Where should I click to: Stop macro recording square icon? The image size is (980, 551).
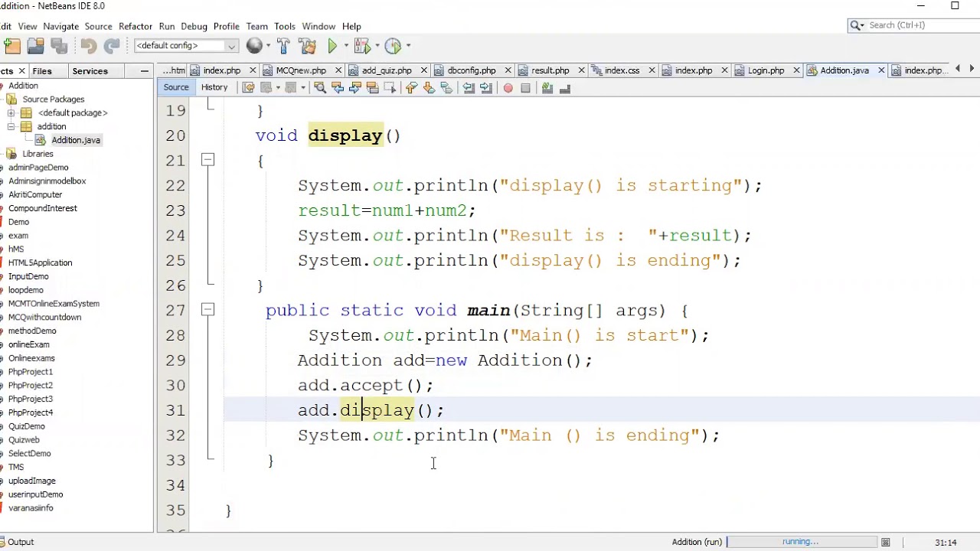[525, 88]
